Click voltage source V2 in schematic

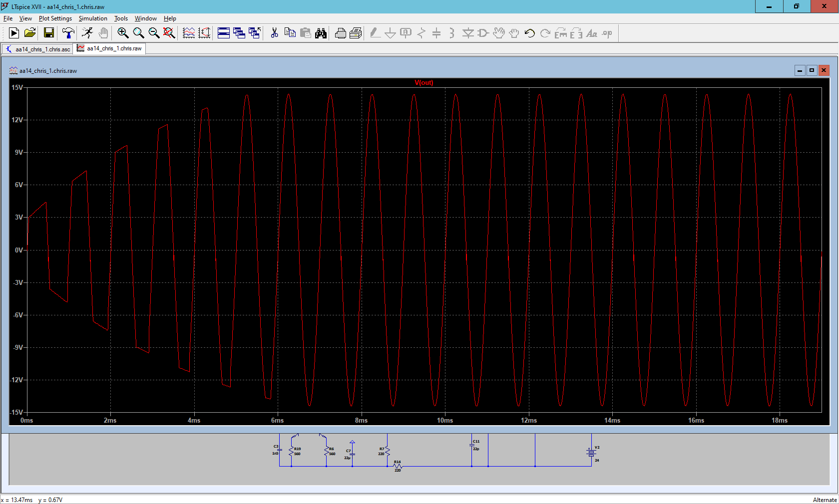coord(592,453)
